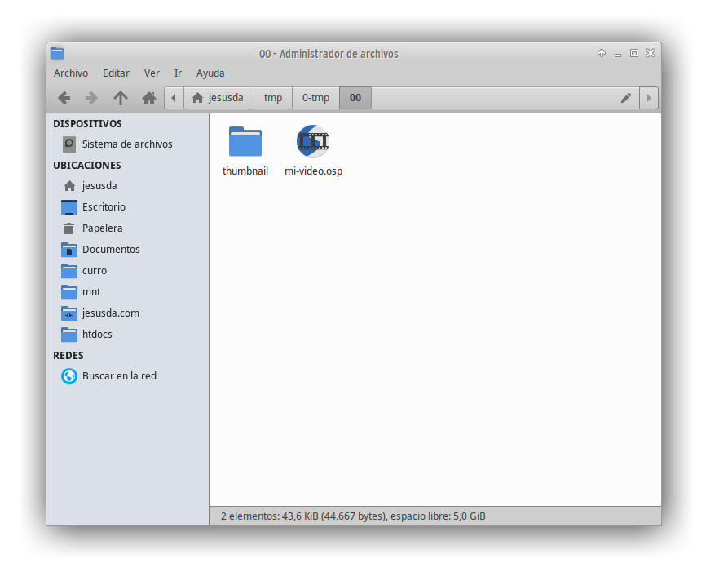The height and width of the screenshot is (563, 728).
Task: Select Sistema de archivos device
Action: pyautogui.click(x=126, y=144)
